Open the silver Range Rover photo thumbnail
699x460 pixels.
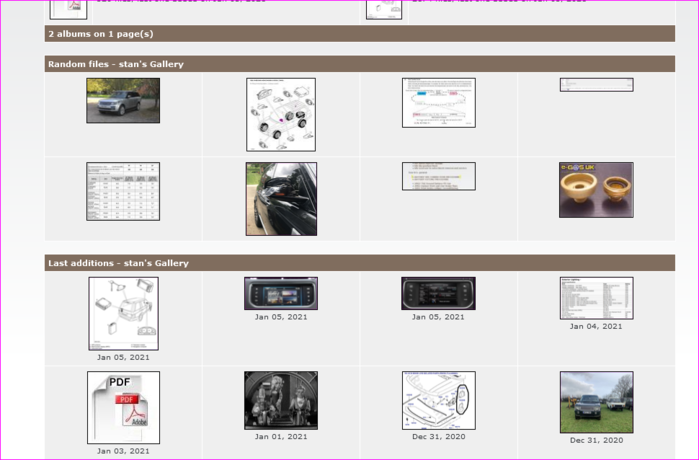click(123, 101)
